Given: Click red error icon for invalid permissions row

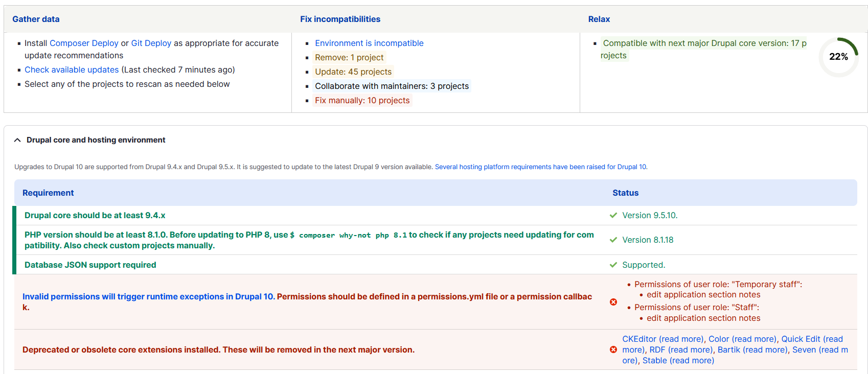Looking at the screenshot, I should click(613, 302).
